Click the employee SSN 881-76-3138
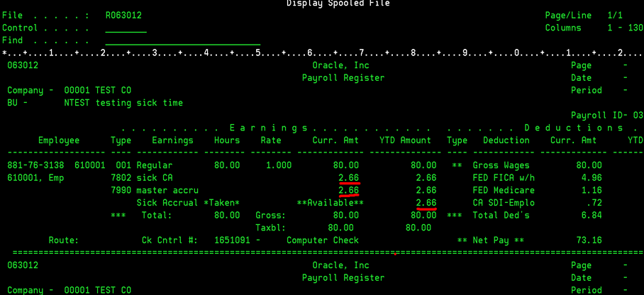 (35, 165)
